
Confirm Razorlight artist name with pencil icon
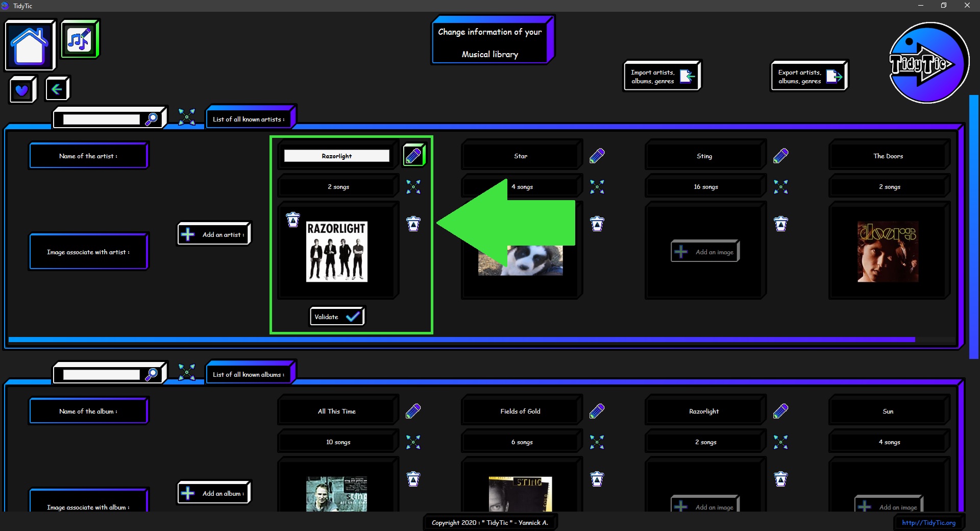(x=413, y=155)
